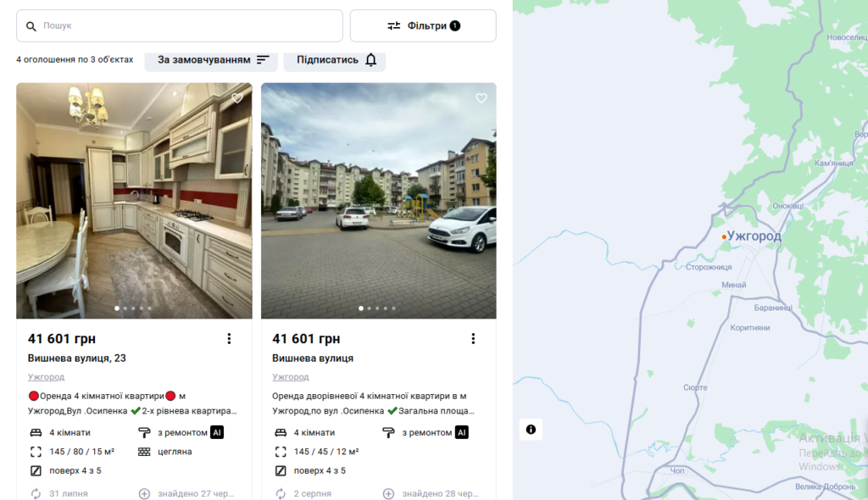Image resolution: width=868 pixels, height=500 pixels.
Task: Click Сторожниця label on the map
Action: (x=709, y=267)
